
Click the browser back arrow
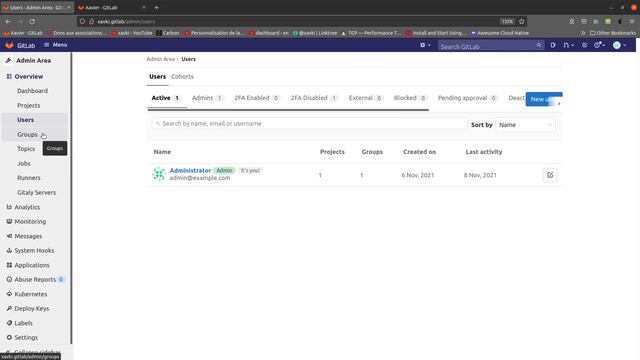[9, 21]
